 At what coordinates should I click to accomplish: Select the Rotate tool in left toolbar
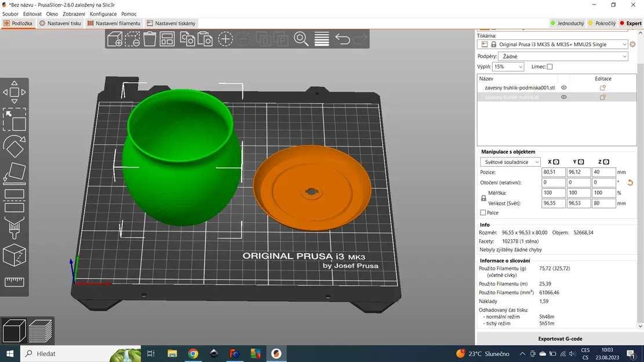tap(14, 147)
